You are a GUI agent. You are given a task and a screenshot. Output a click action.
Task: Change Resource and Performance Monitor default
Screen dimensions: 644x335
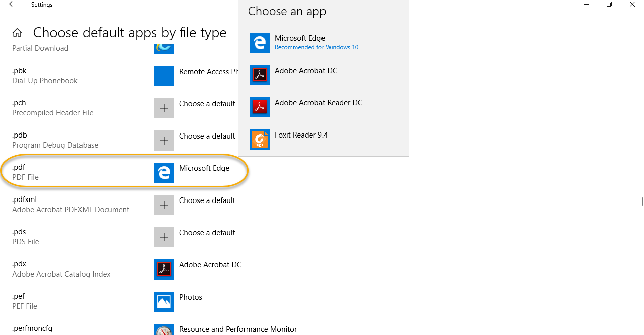pyautogui.click(x=238, y=329)
